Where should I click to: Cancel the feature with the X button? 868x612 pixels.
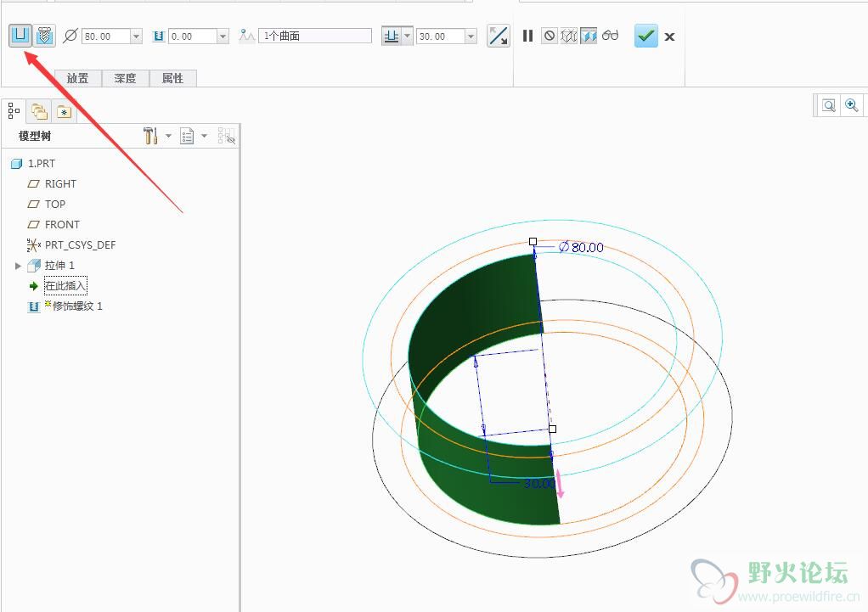point(670,36)
